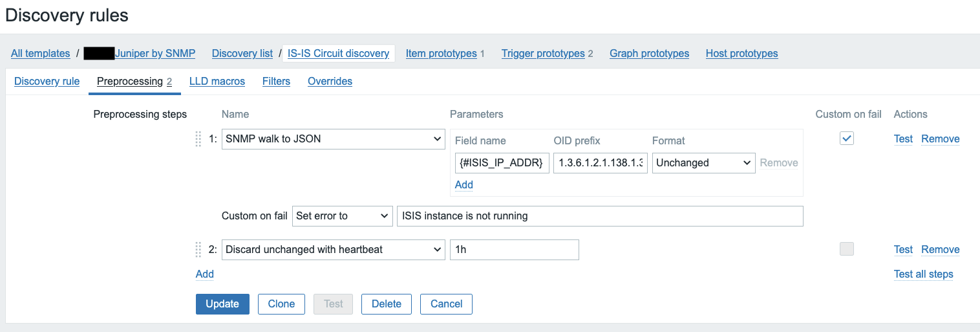The height and width of the screenshot is (332, 980).
Task: Edit the ISIS instance error message field
Action: point(599,216)
